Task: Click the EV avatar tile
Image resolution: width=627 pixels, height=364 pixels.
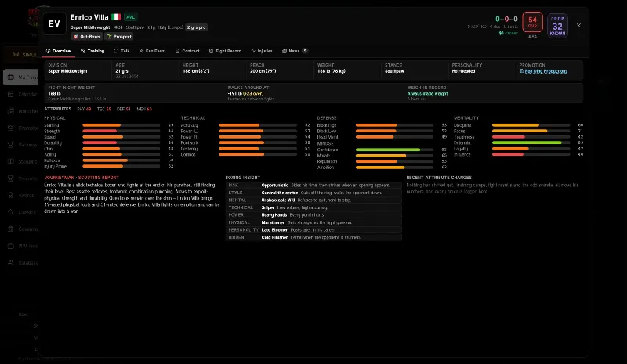Action: tap(54, 23)
